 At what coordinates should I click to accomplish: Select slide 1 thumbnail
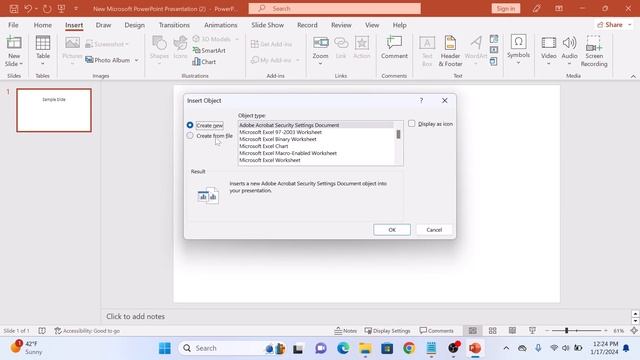click(54, 110)
